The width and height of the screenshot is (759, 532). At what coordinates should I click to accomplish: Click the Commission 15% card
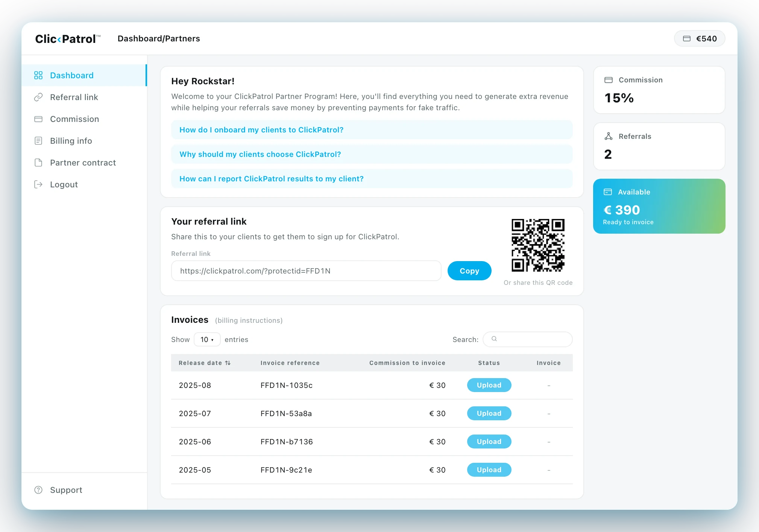659,90
